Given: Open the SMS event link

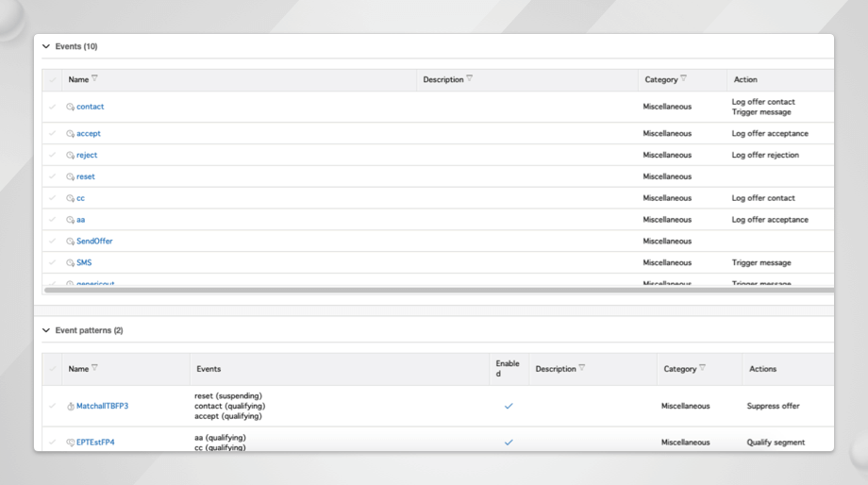Looking at the screenshot, I should [x=84, y=263].
